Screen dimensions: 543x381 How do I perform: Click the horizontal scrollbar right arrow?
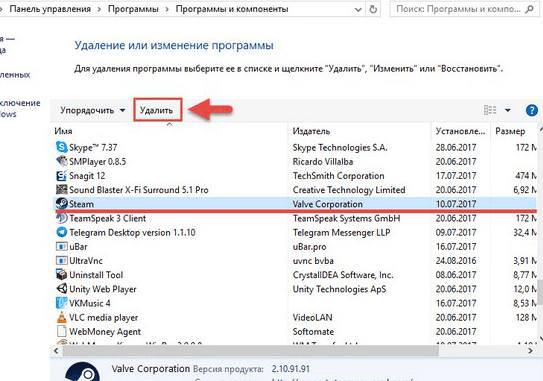(531, 351)
